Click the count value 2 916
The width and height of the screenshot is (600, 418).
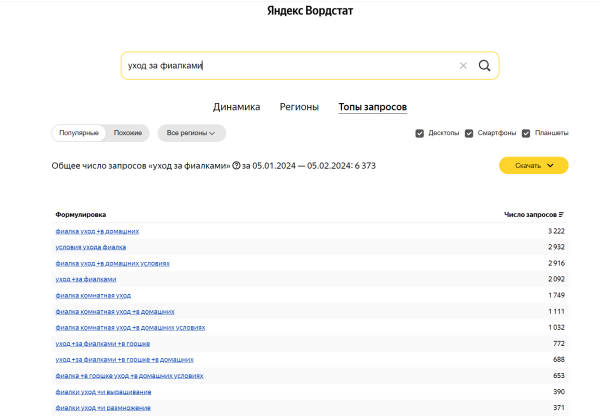tap(556, 263)
